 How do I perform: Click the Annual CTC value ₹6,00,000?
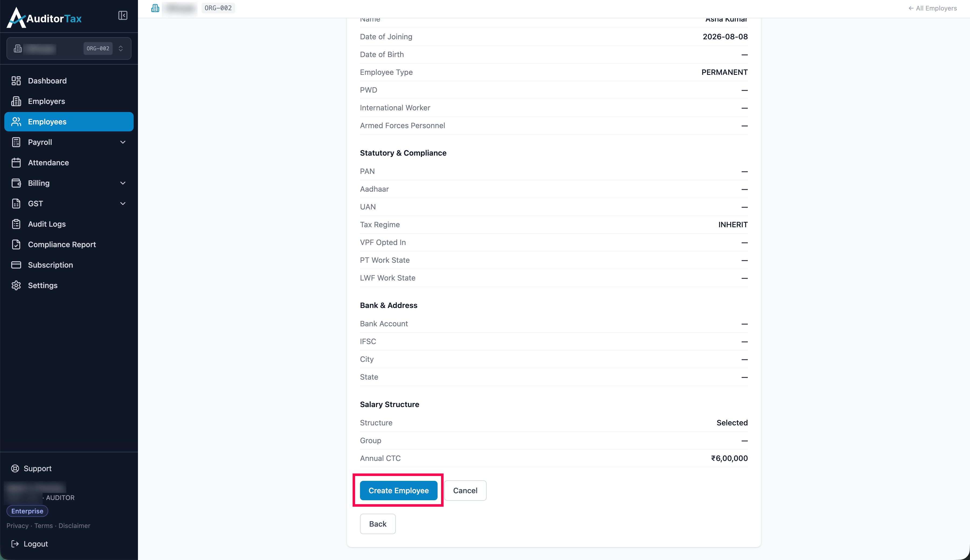pyautogui.click(x=729, y=458)
